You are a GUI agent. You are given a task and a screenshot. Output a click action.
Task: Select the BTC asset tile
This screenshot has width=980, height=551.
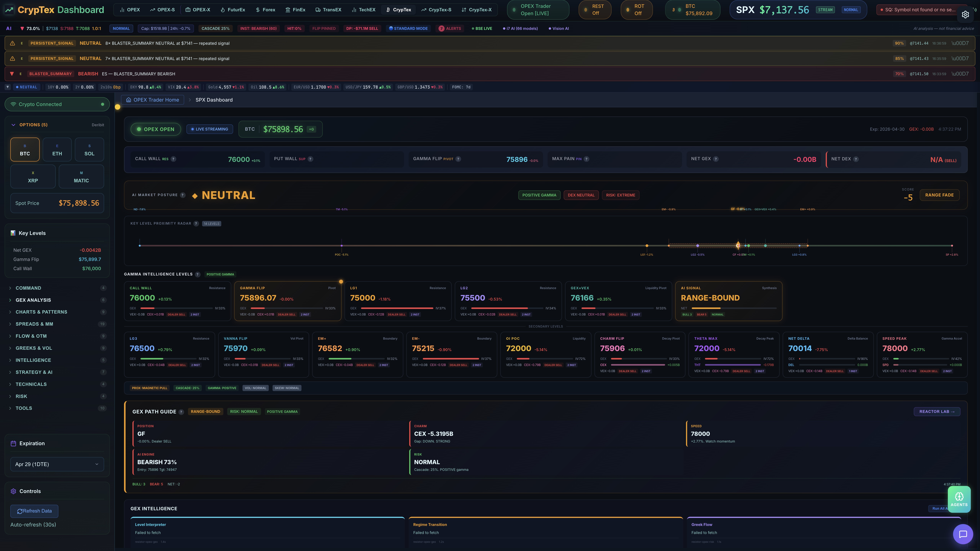(25, 149)
